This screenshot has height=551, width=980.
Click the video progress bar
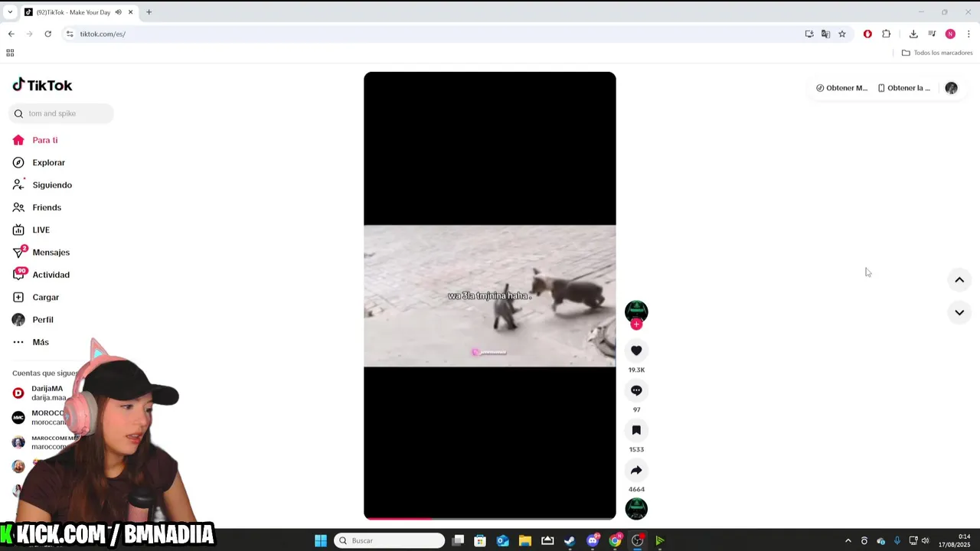tap(490, 518)
